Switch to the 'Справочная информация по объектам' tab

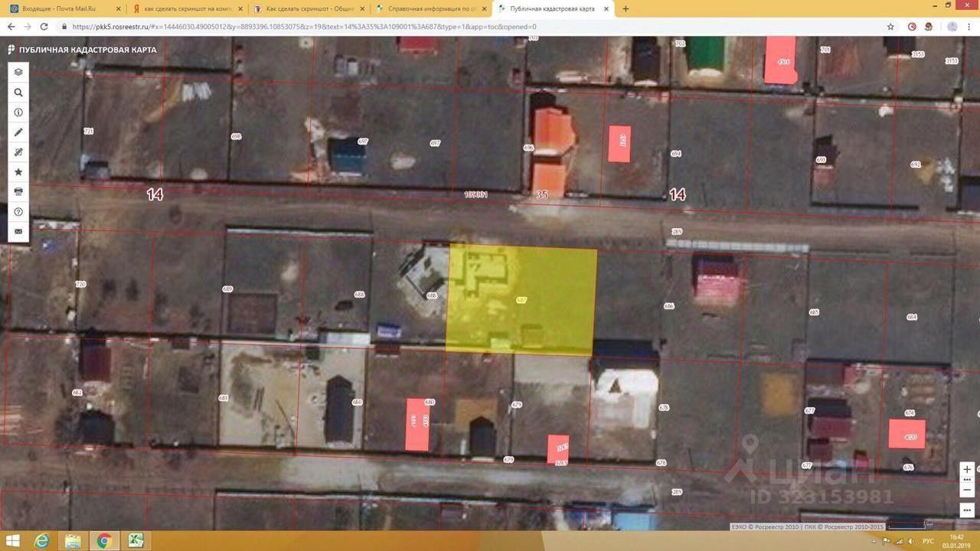[x=430, y=8]
